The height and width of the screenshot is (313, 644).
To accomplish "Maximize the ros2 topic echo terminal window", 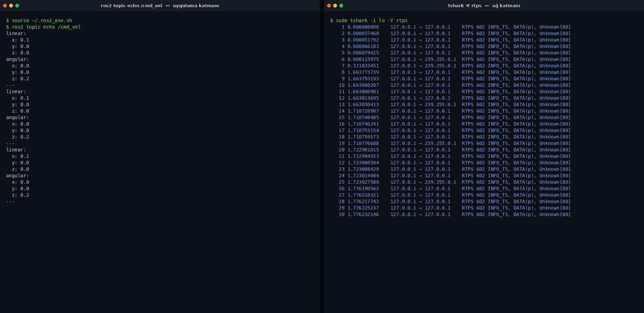I will click(17, 5).
